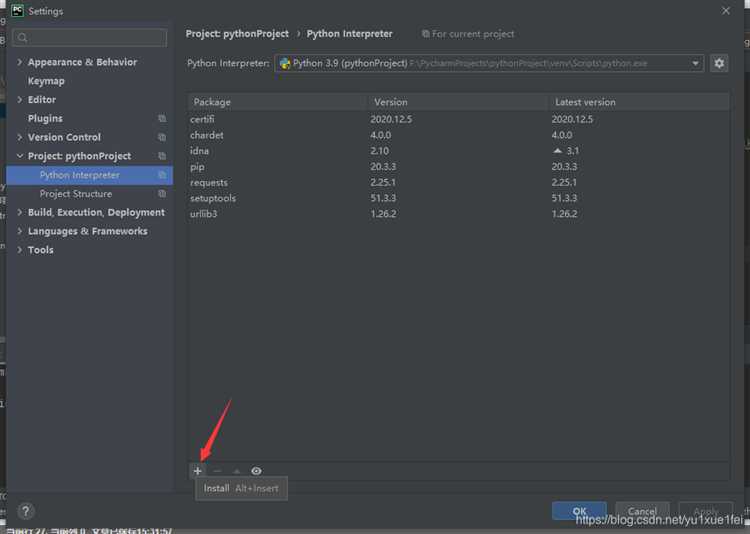Collapse the Project: pythonProject section

coord(20,156)
